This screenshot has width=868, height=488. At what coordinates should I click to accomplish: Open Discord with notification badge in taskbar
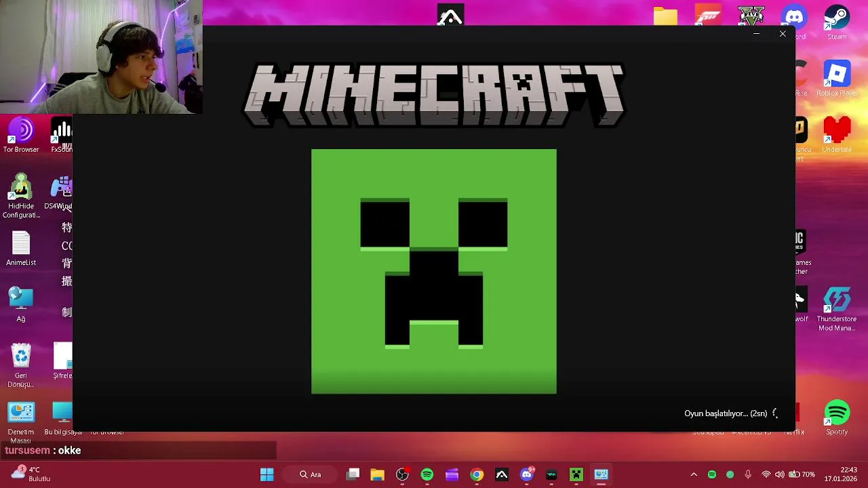coord(527,474)
